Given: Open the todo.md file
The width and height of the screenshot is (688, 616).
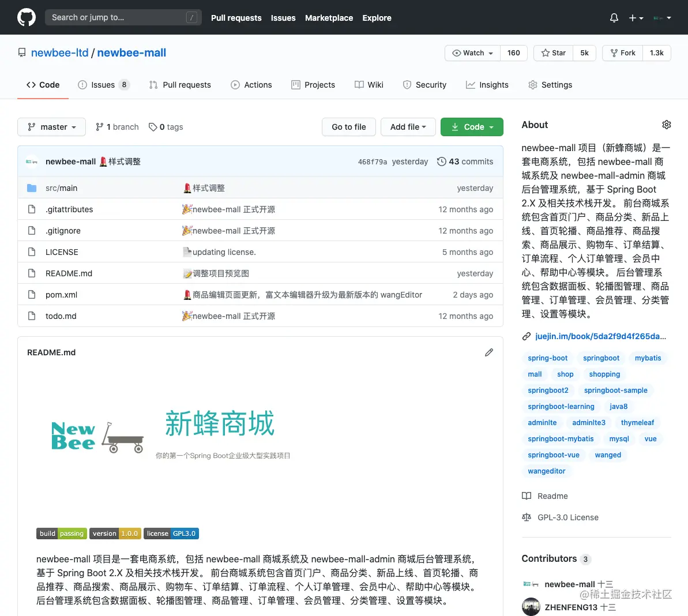Looking at the screenshot, I should click(x=61, y=316).
